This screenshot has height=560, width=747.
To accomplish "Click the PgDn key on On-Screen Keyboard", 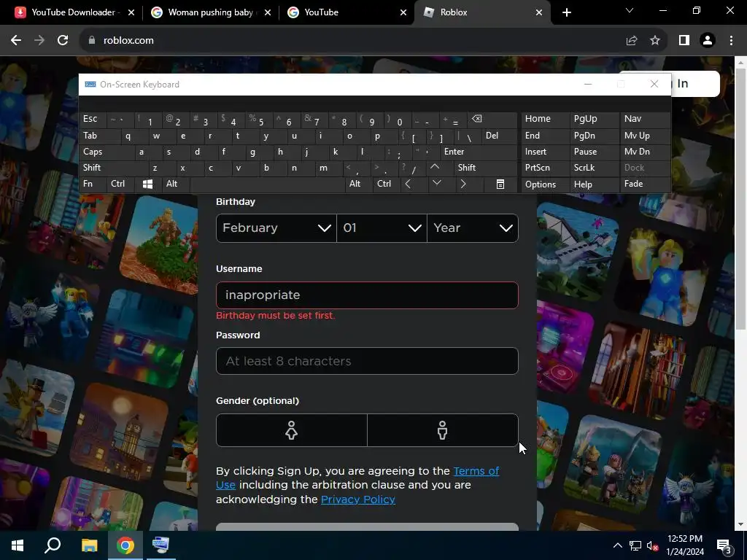I will pos(594,136).
